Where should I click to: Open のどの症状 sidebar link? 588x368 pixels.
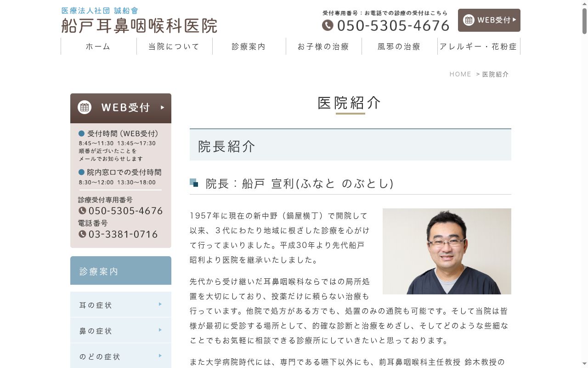click(121, 356)
